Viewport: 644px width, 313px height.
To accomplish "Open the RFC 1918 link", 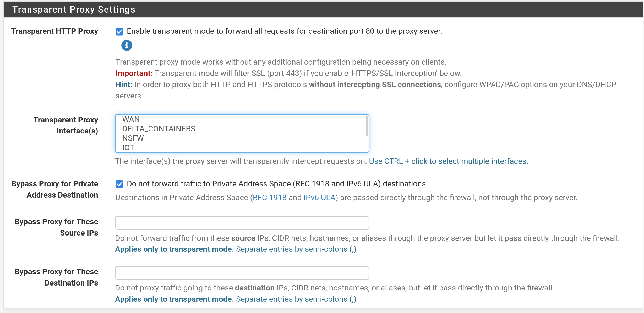I will pyautogui.click(x=270, y=198).
